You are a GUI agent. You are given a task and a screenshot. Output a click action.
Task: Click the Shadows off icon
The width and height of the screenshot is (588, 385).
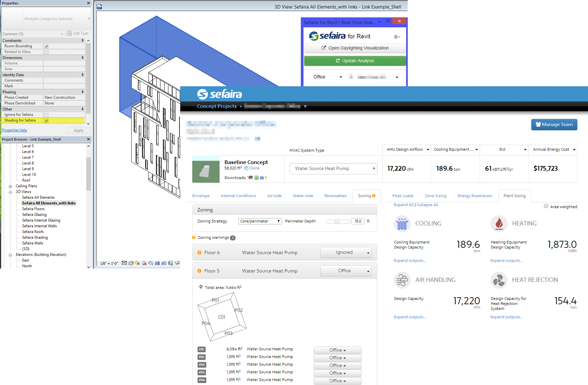click(144, 263)
